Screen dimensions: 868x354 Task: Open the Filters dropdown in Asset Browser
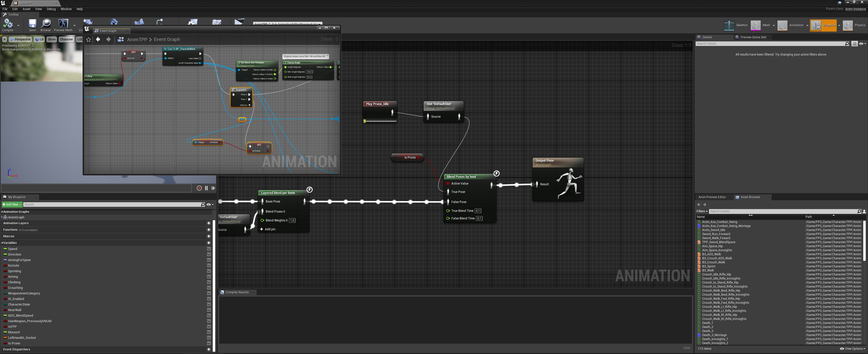702,211
